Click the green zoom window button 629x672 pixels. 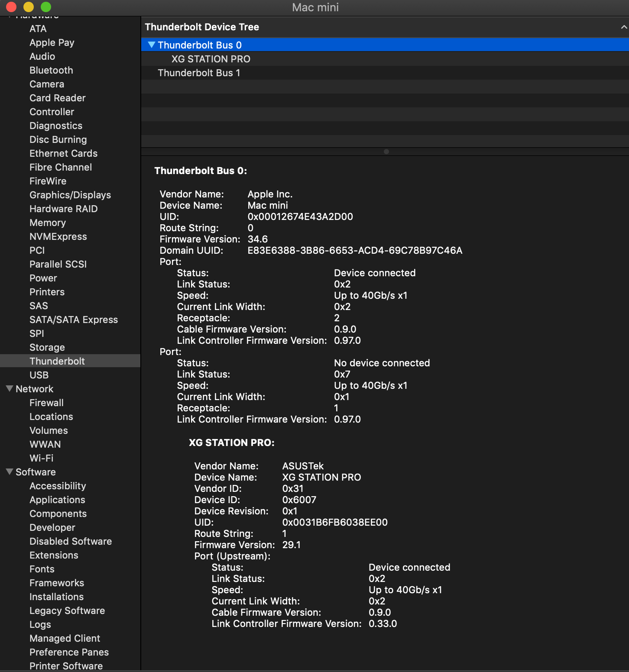(46, 7)
